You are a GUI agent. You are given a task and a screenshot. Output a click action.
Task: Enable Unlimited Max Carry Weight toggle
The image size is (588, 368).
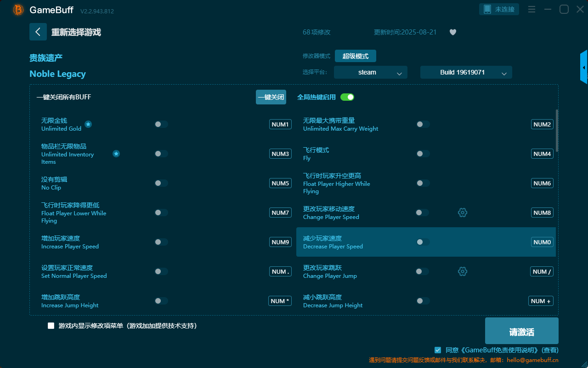[423, 124]
